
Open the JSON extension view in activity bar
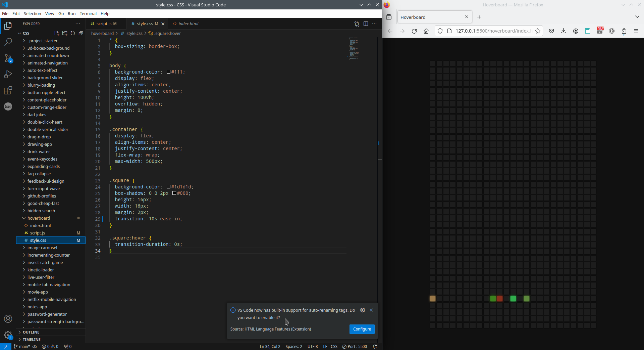click(x=8, y=106)
